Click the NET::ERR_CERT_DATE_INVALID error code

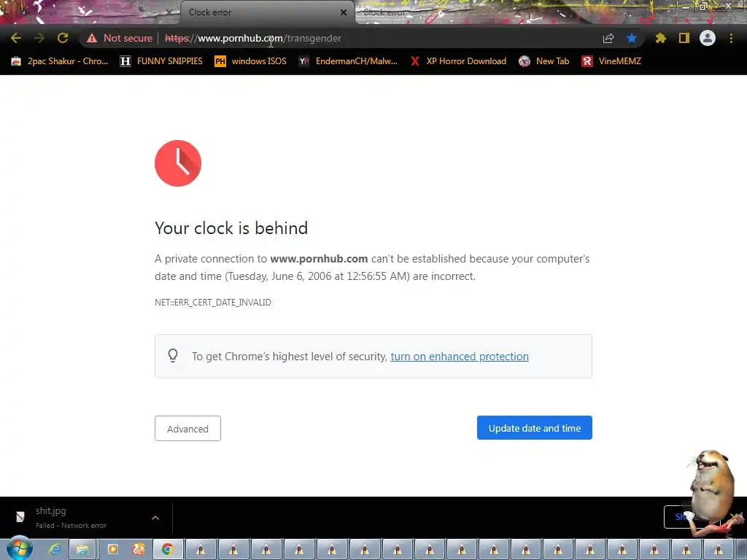point(213,303)
